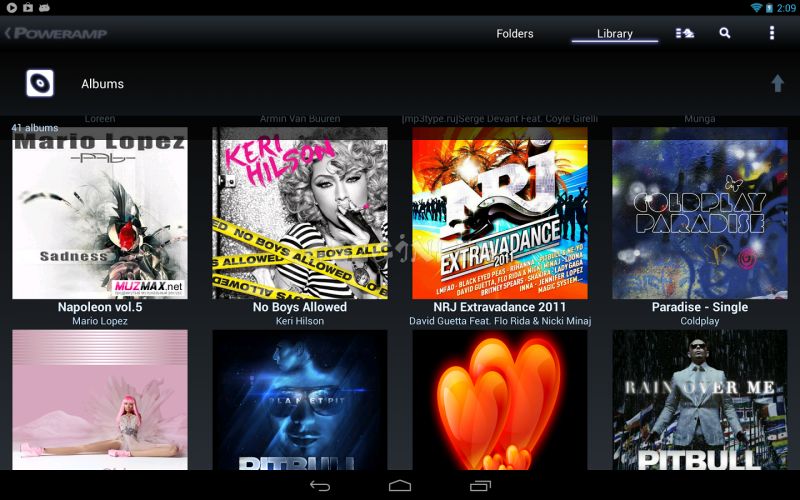
Task: Click David Guetta Feat. Flo Rida text
Action: pyautogui.click(x=500, y=321)
